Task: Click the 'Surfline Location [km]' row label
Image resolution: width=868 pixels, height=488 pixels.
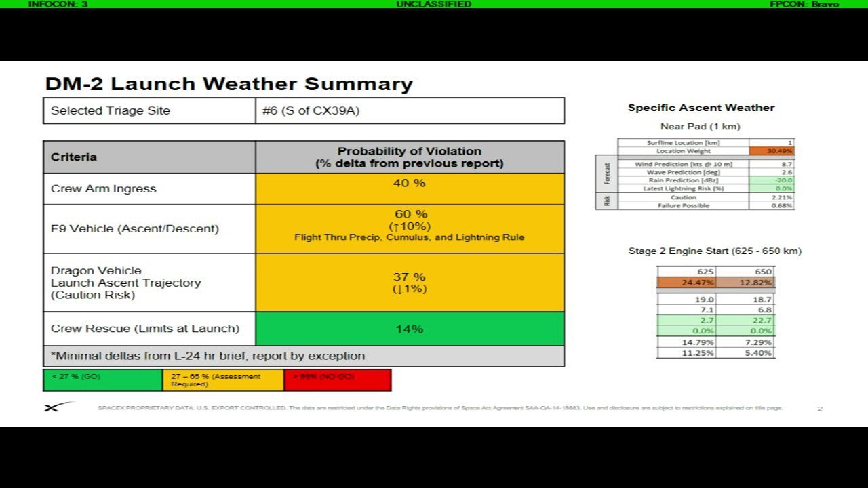Action: tap(684, 143)
